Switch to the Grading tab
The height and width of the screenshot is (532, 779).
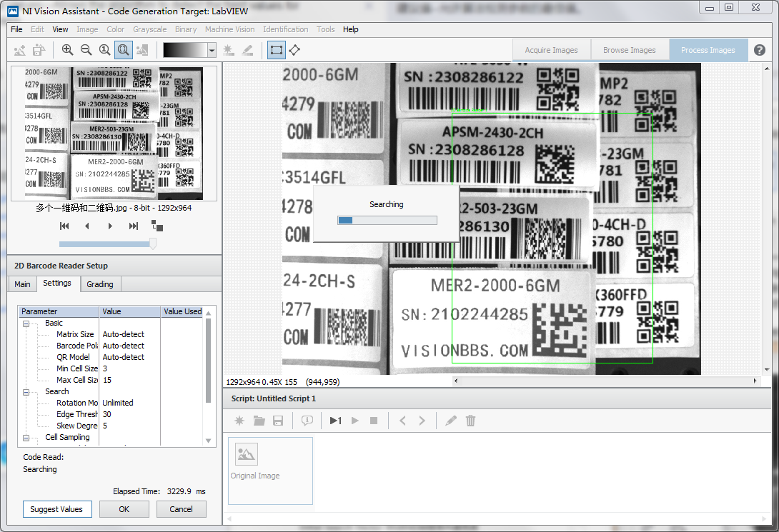click(99, 284)
